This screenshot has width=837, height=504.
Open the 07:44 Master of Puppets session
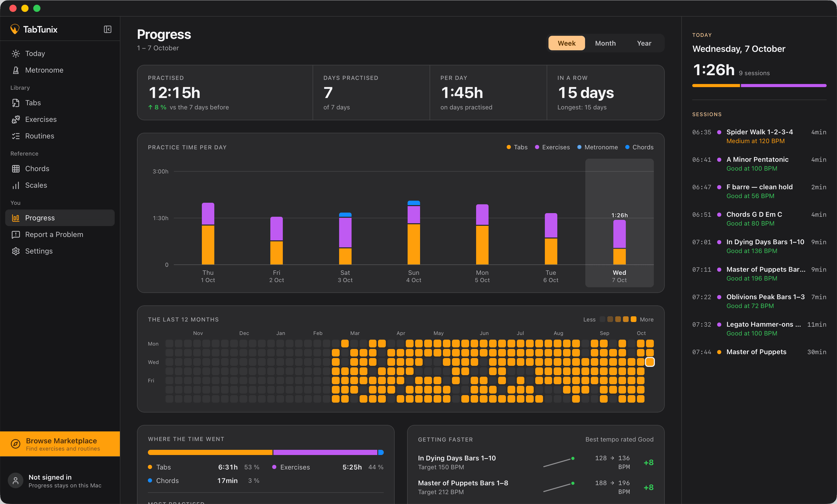tap(759, 352)
